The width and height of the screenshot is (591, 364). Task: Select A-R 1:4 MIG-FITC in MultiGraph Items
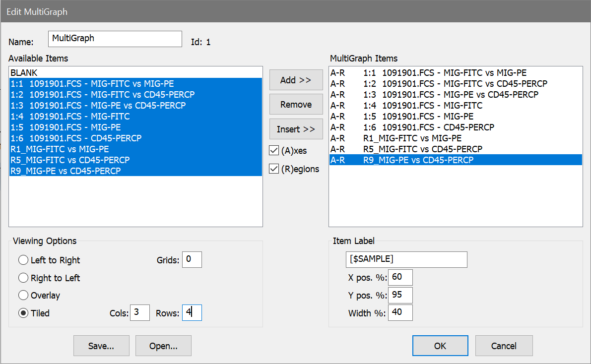[x=456, y=106]
